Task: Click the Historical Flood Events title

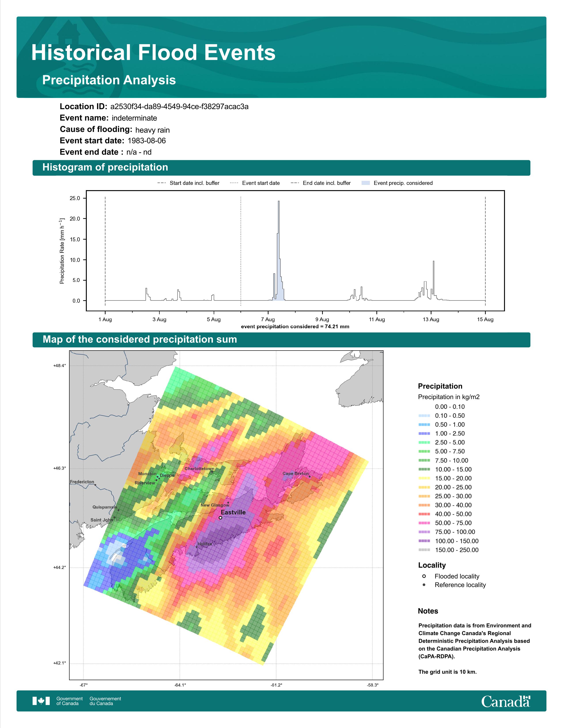Action: [x=153, y=53]
